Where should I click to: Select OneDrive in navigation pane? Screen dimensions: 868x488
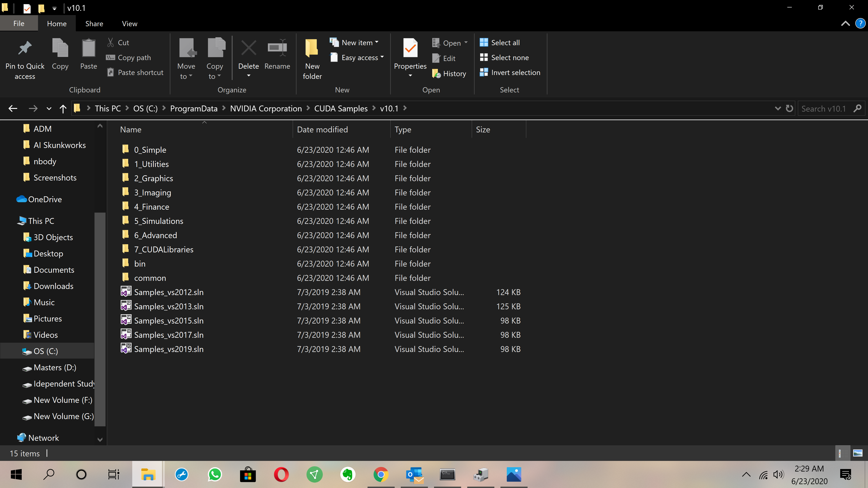coord(45,199)
